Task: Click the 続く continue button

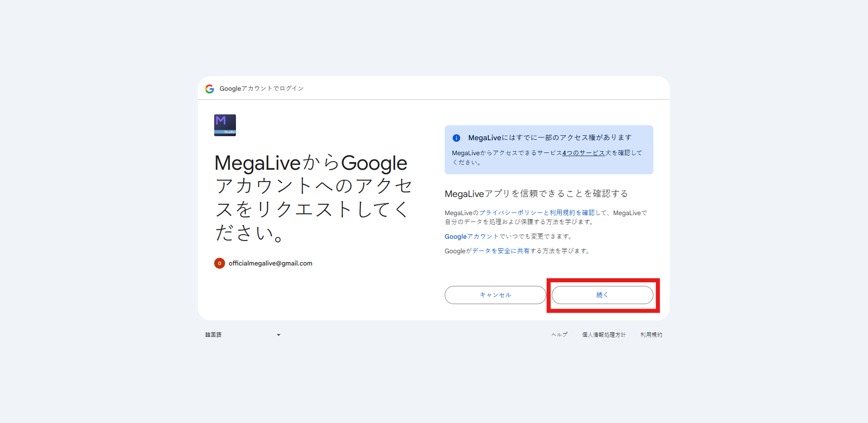Action: point(603,295)
